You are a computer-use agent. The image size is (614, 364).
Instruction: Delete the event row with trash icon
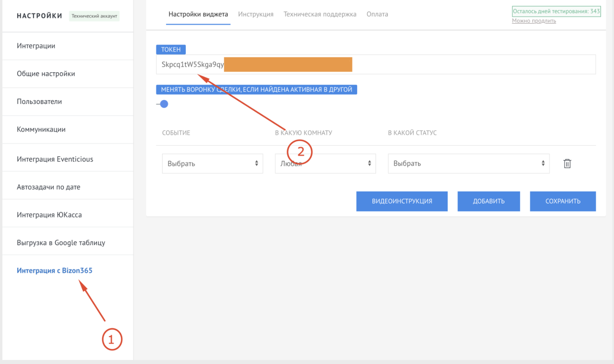pyautogui.click(x=567, y=164)
